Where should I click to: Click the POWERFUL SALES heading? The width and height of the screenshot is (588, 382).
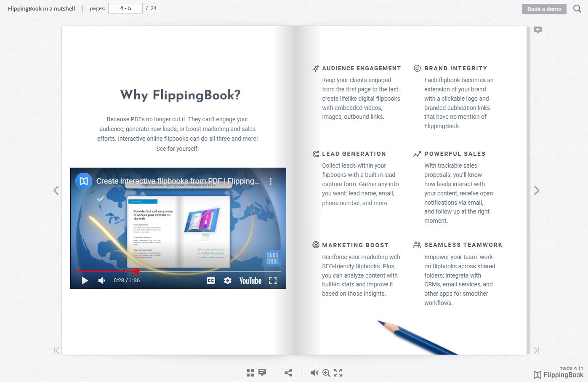pyautogui.click(x=455, y=154)
